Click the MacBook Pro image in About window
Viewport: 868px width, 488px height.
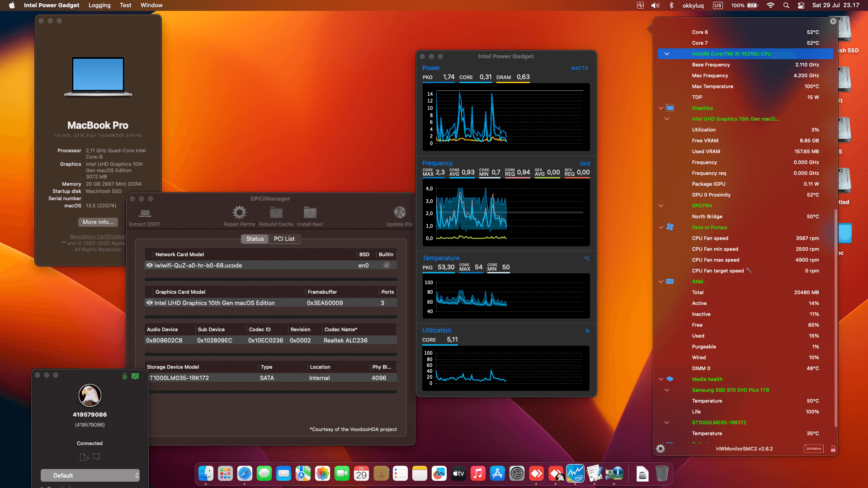98,77
